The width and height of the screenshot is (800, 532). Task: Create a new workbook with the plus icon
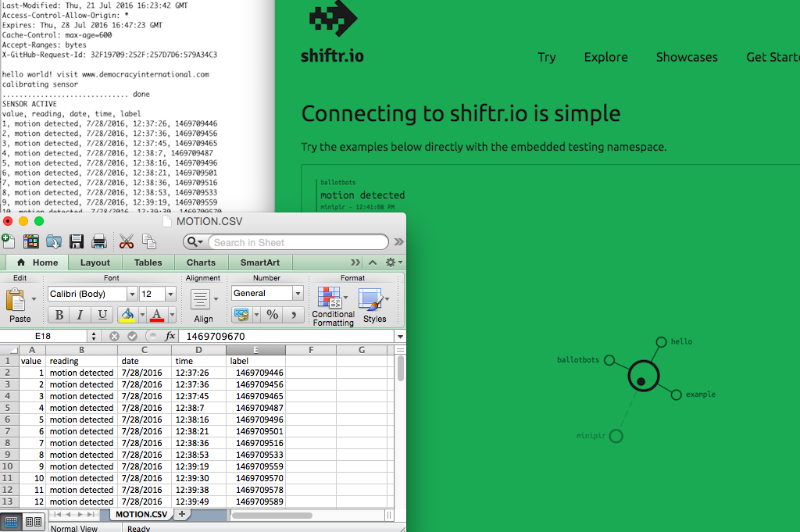tap(8, 241)
